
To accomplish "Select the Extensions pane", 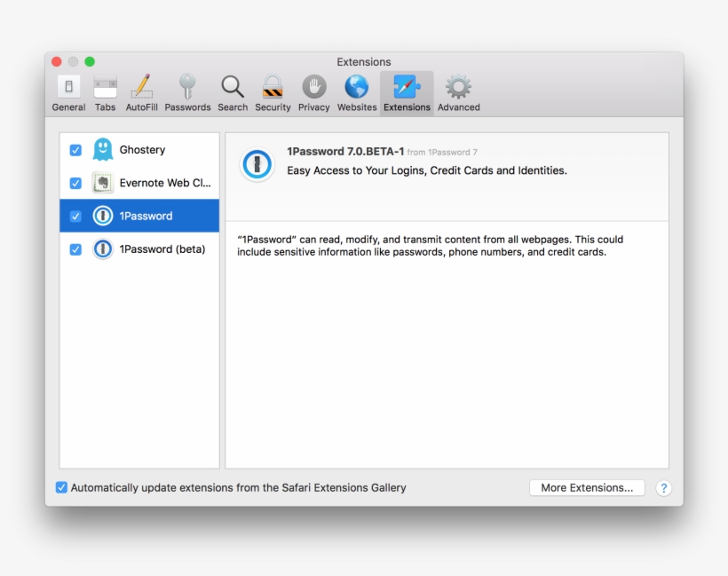I will 407,93.
